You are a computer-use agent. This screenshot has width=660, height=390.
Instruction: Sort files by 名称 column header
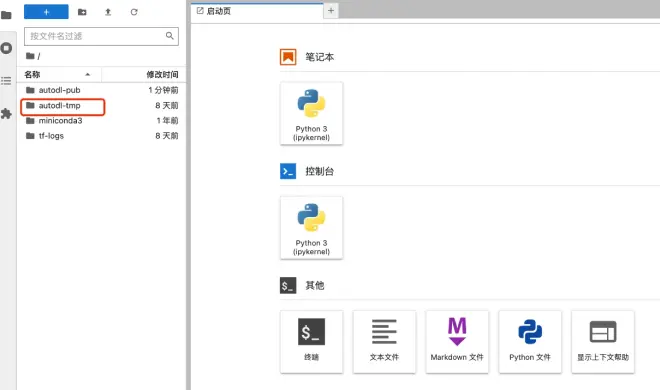point(59,74)
